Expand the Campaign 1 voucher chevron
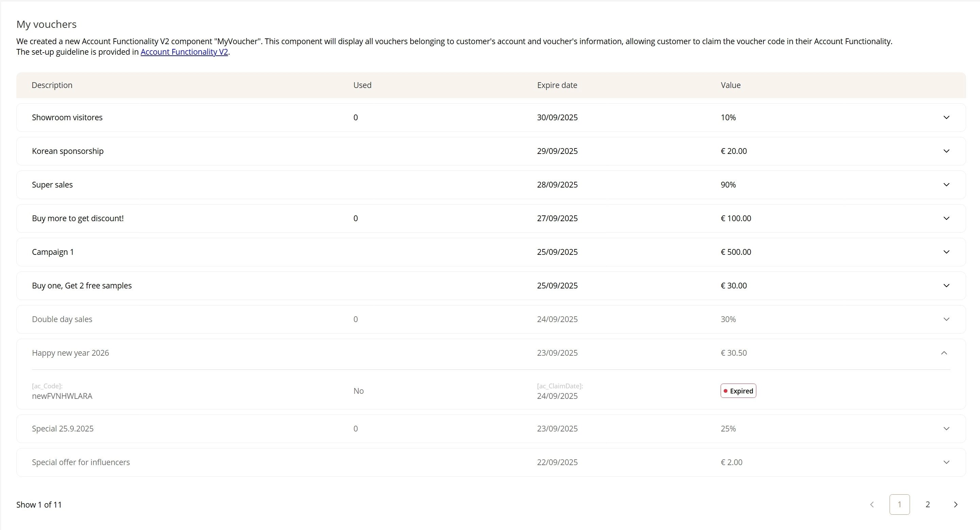This screenshot has height=530, width=980. coord(946,252)
